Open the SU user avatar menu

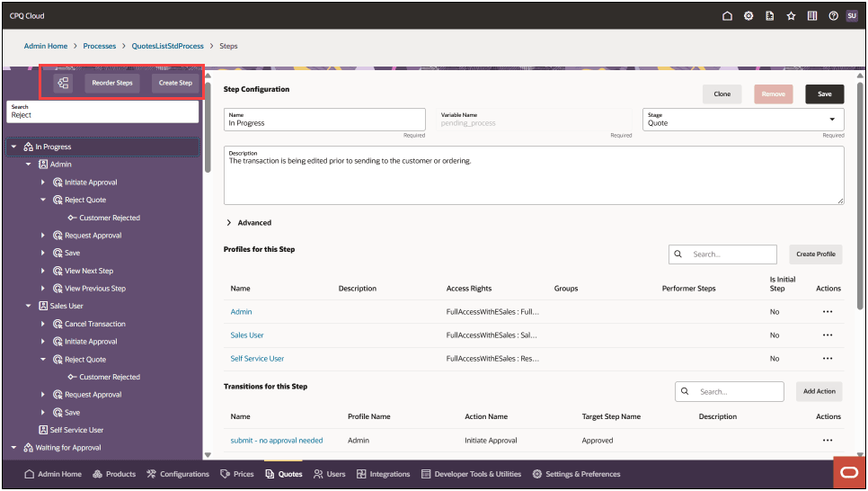point(852,16)
